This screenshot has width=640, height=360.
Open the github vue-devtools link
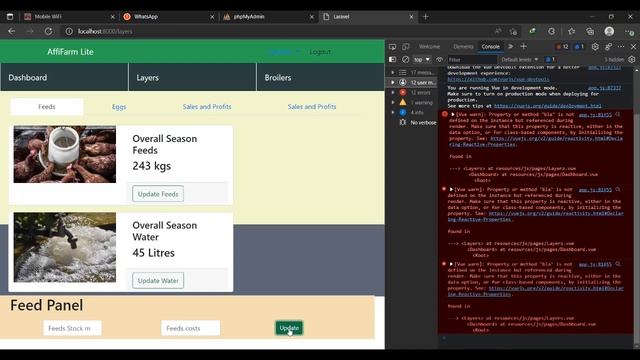click(498, 79)
